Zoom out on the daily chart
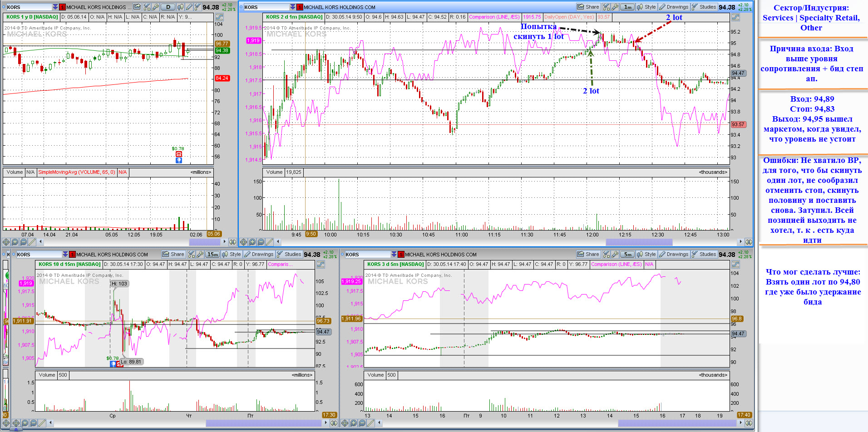This screenshot has width=868, height=432. (x=23, y=242)
